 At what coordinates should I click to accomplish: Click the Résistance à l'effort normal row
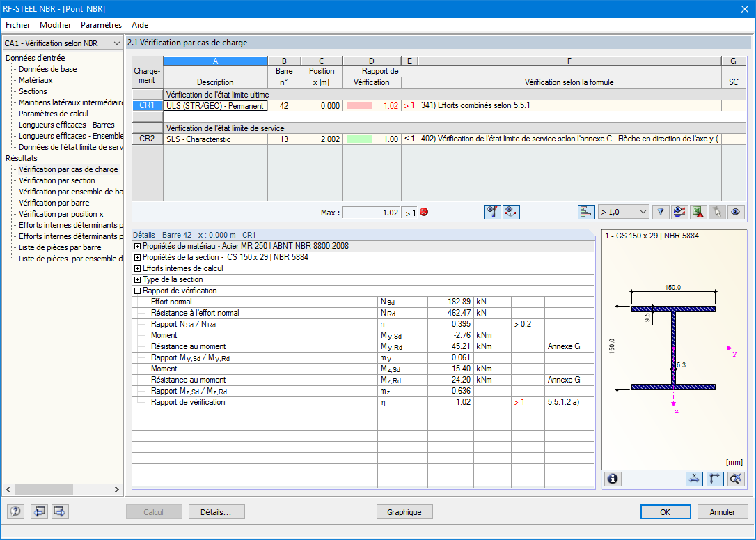click(x=363, y=313)
